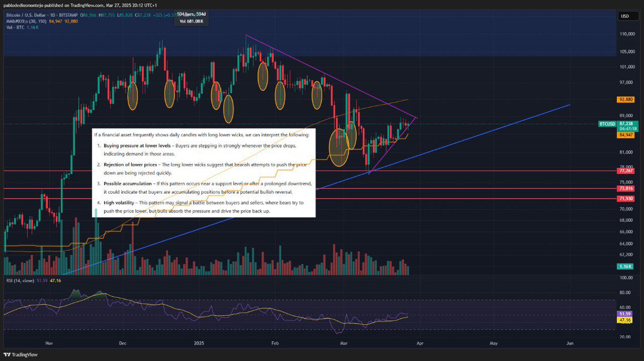Click the Mar label on the time axis
This screenshot has width=644, height=361.
[x=343, y=343]
